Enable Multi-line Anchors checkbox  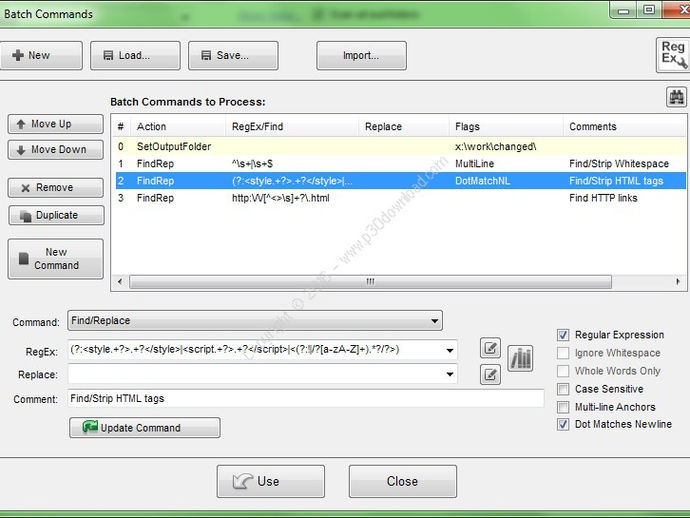pyautogui.click(x=563, y=407)
